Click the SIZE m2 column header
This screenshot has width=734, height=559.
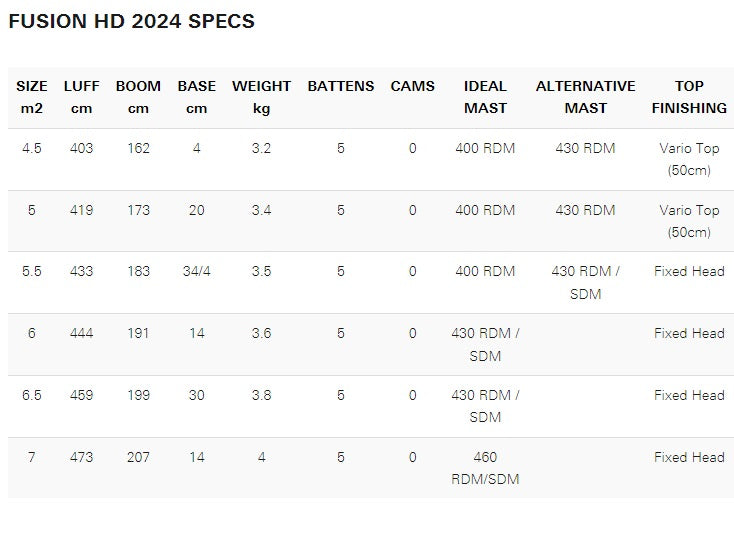[x=32, y=97]
